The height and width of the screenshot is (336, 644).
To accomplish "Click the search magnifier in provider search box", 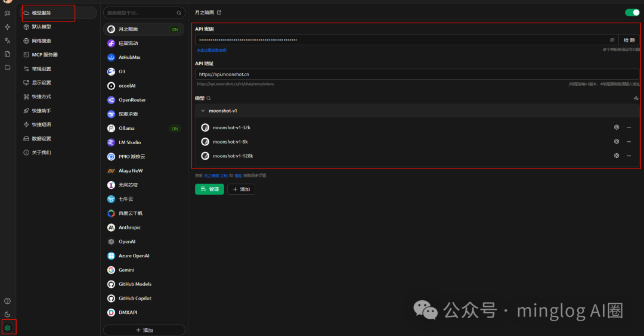I will point(179,13).
